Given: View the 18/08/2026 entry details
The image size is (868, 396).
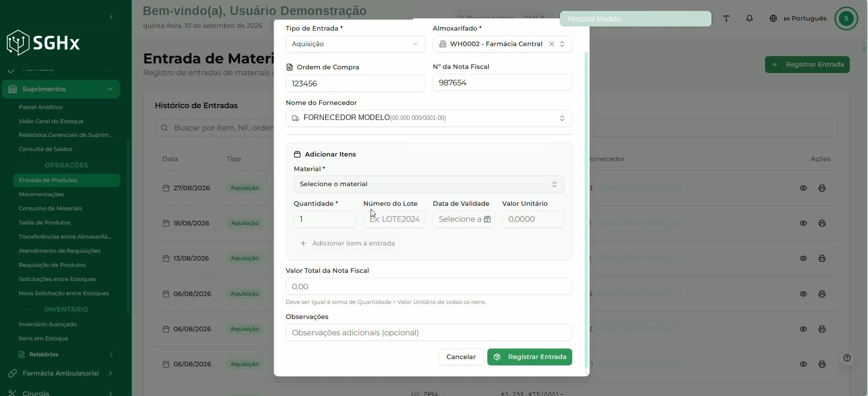Looking at the screenshot, I should pyautogui.click(x=803, y=223).
